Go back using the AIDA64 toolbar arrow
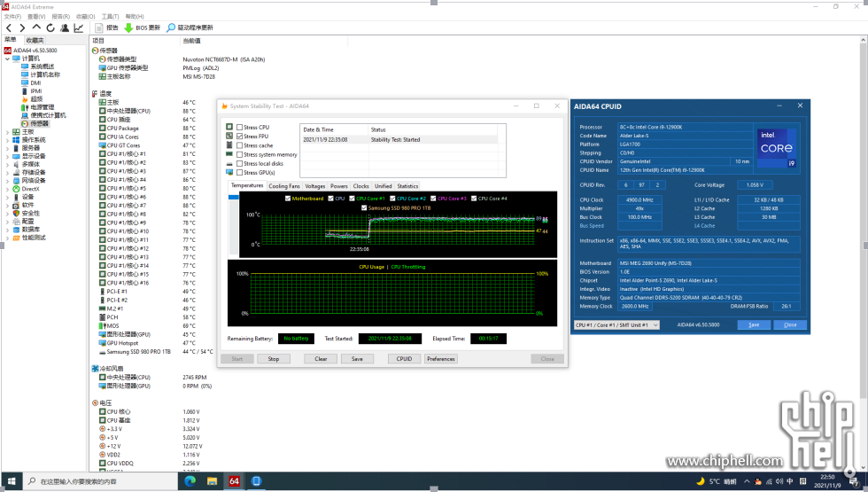This screenshot has height=492, width=868. [x=9, y=27]
